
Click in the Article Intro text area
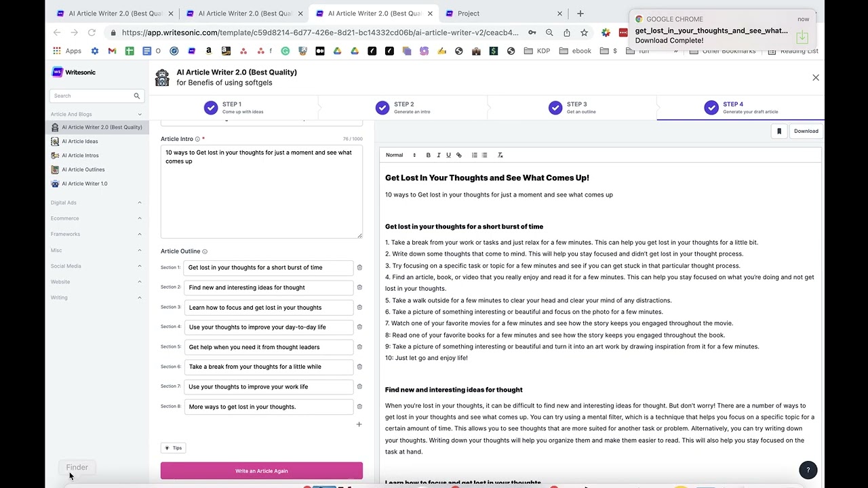[262, 192]
